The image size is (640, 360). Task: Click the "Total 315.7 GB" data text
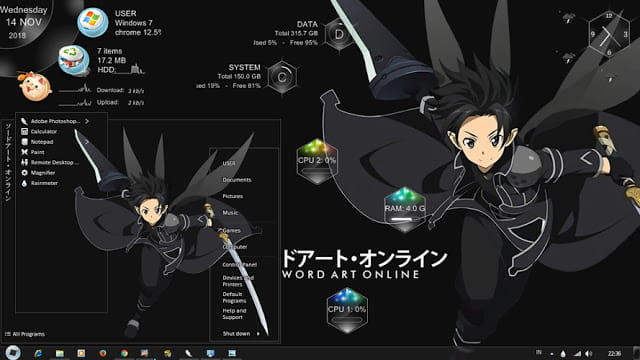(x=296, y=33)
